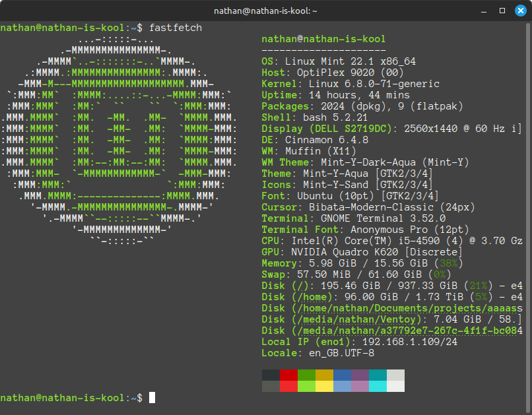
Task: Click the dark green palette block
Action: (306, 375)
